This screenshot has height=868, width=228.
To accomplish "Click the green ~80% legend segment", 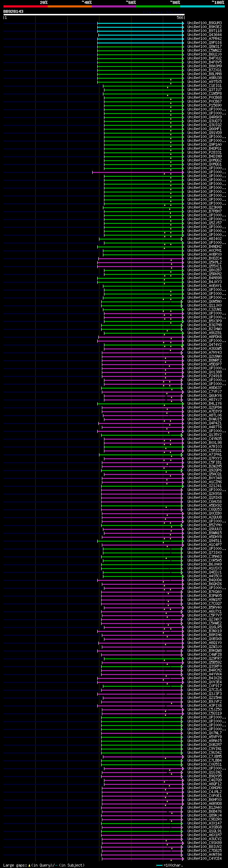I will point(158,6).
